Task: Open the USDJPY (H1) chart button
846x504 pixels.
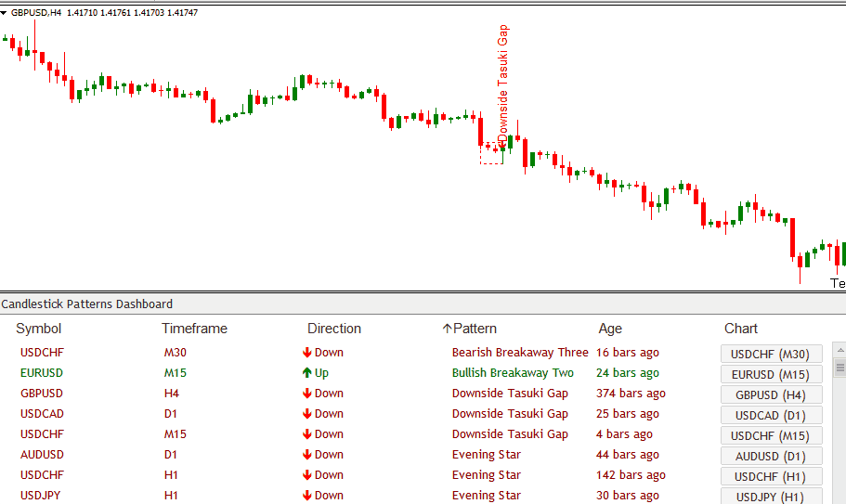Action: coord(771,497)
